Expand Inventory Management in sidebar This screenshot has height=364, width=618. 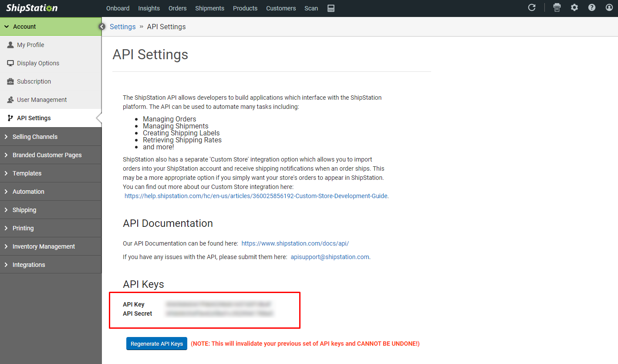coord(44,246)
